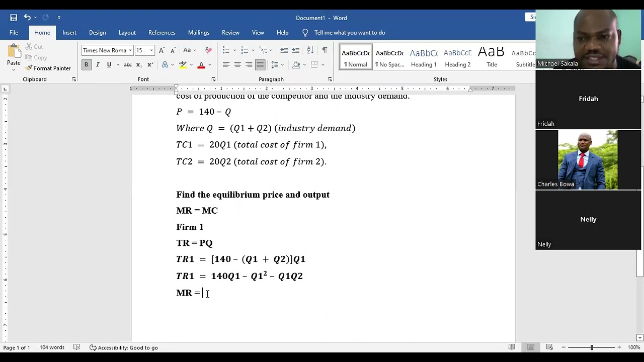Apply the No Spacing style
The width and height of the screenshot is (644, 362).
coord(389,57)
